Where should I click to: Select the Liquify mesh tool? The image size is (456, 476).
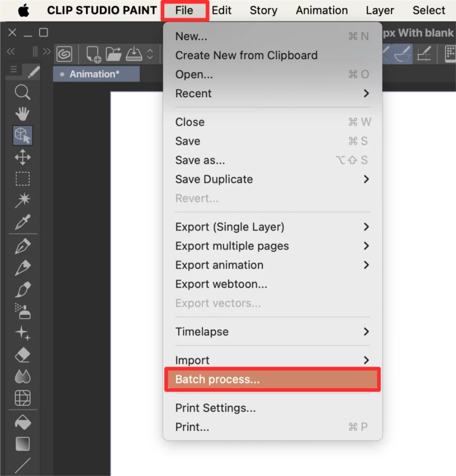point(22,398)
